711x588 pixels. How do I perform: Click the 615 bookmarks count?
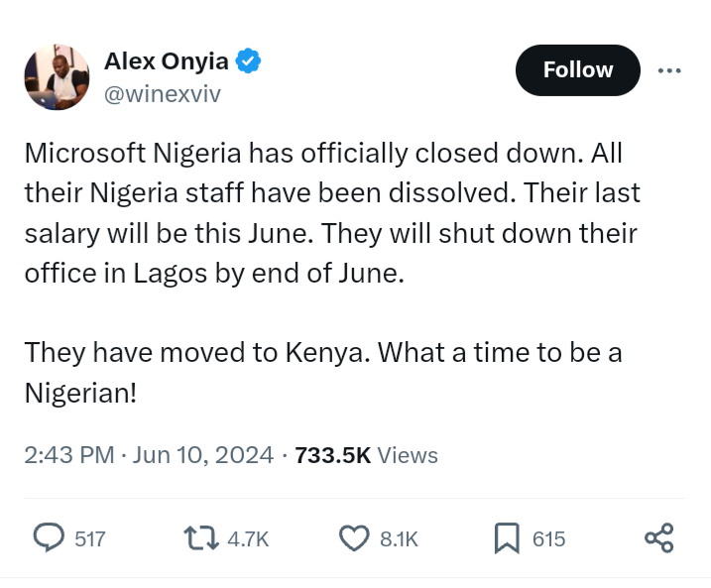(x=548, y=538)
